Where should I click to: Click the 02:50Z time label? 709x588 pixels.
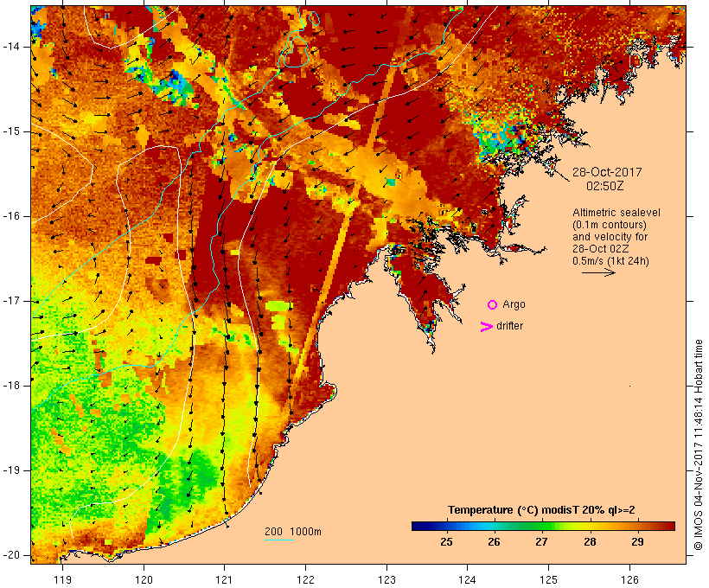(x=605, y=186)
